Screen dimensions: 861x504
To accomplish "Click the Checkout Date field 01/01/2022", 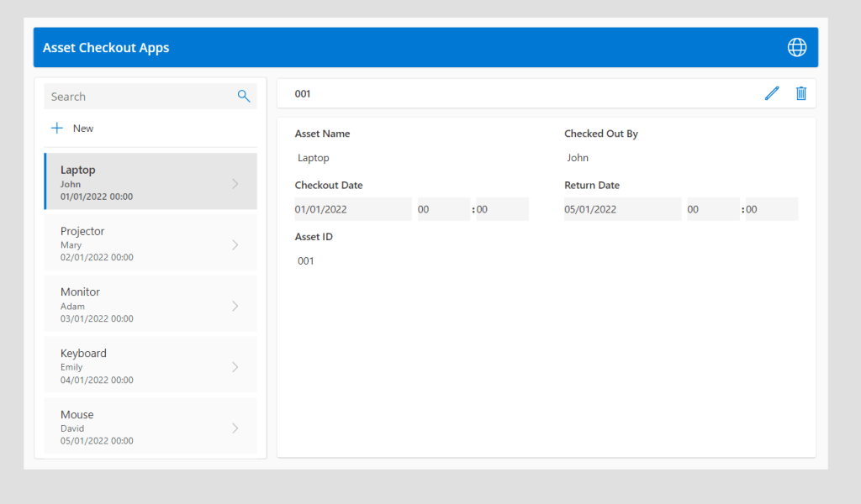I will (353, 209).
